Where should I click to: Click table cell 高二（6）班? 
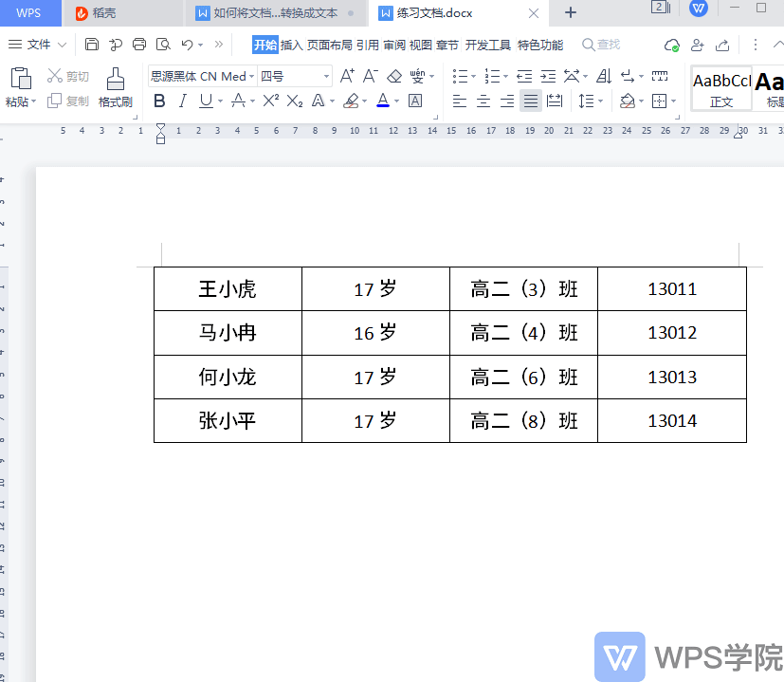tap(524, 377)
